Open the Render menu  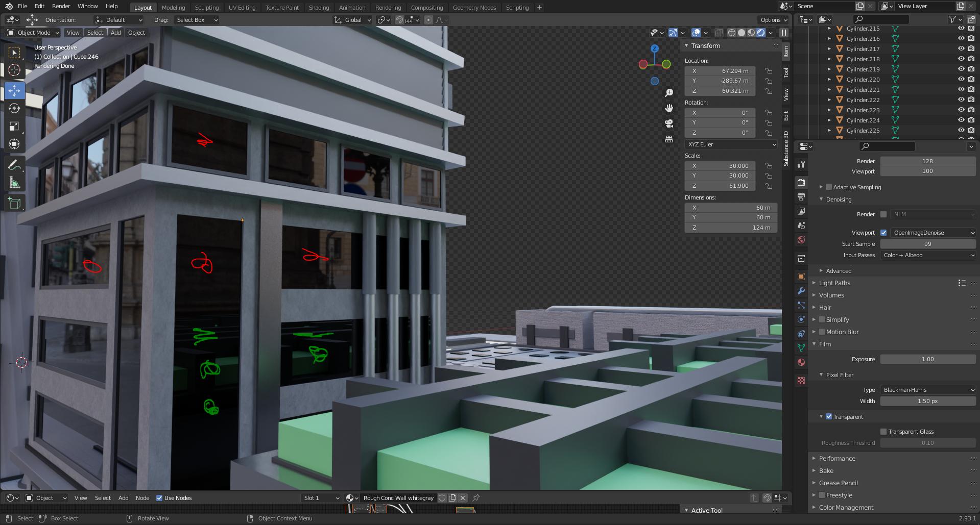pyautogui.click(x=61, y=6)
